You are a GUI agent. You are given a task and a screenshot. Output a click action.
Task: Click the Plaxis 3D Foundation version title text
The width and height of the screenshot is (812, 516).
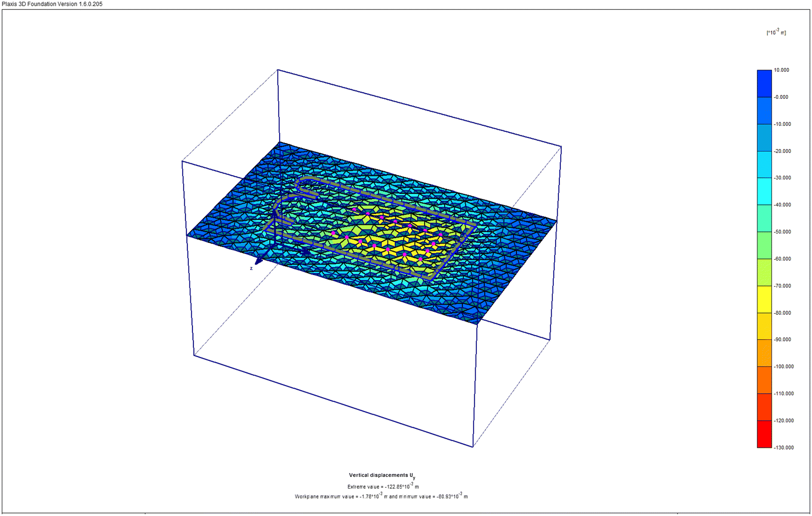point(52,4)
